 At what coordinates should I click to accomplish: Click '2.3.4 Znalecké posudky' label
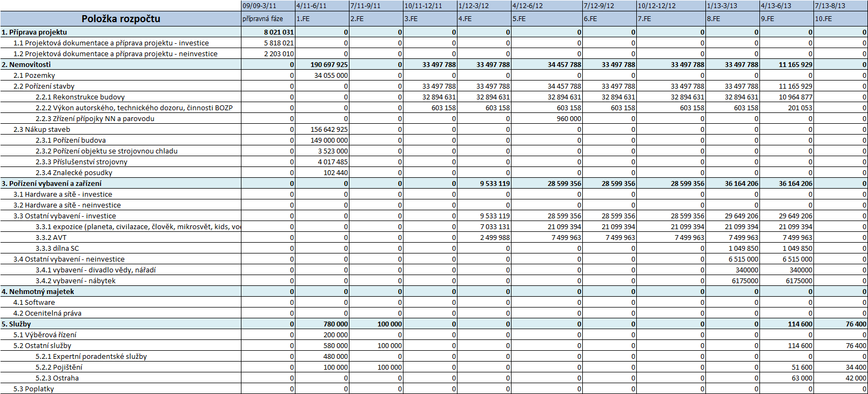tap(74, 172)
